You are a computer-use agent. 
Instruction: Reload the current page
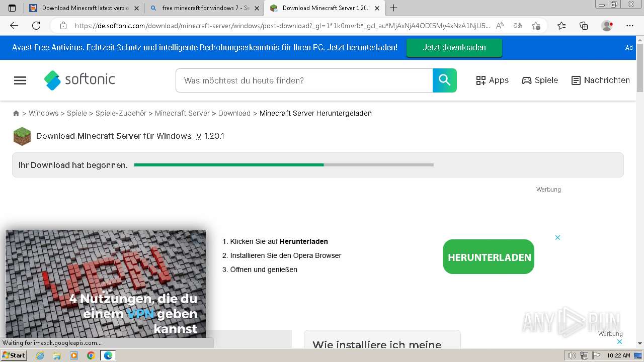36,26
